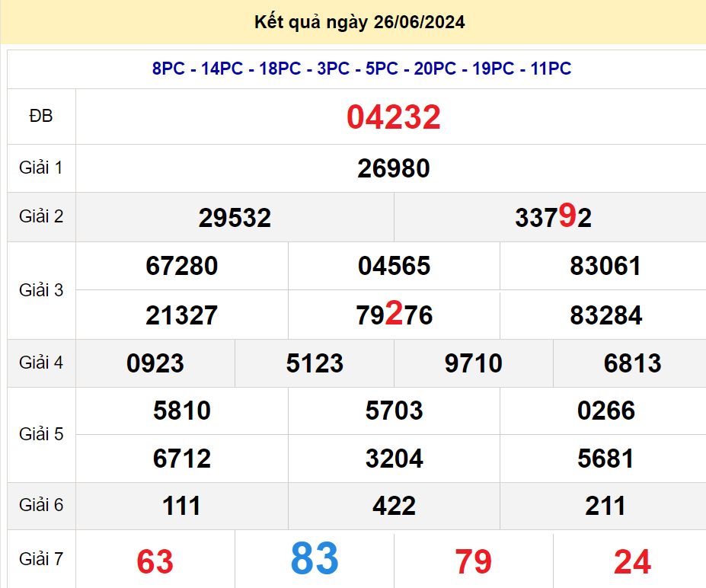Select the red number 63 in Giải 7
Image resolution: width=706 pixels, height=588 pixels.
155,562
